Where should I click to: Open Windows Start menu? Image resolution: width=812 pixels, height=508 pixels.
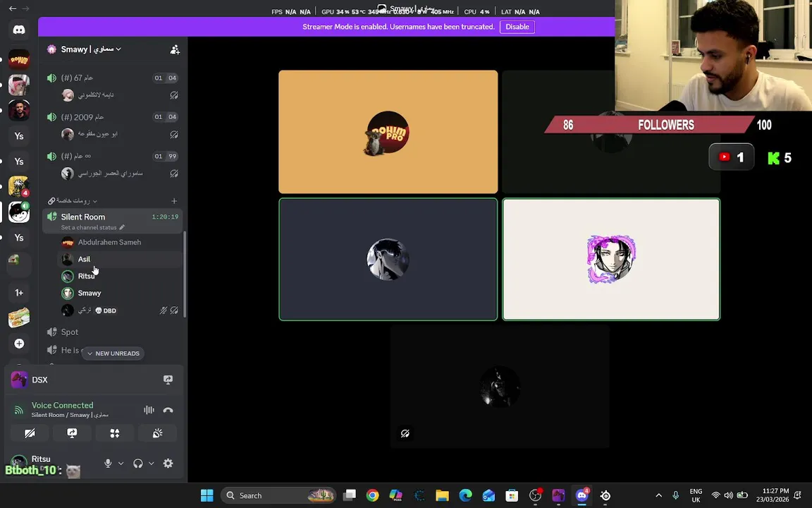point(207,495)
